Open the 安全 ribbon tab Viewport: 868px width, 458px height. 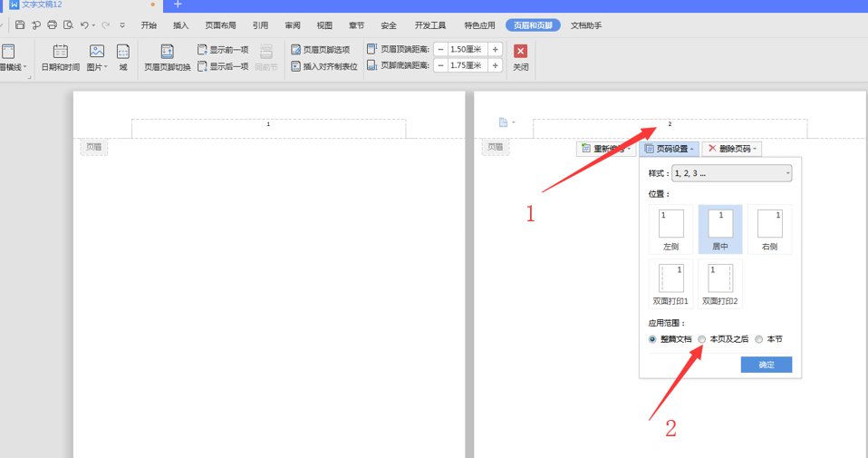[389, 25]
